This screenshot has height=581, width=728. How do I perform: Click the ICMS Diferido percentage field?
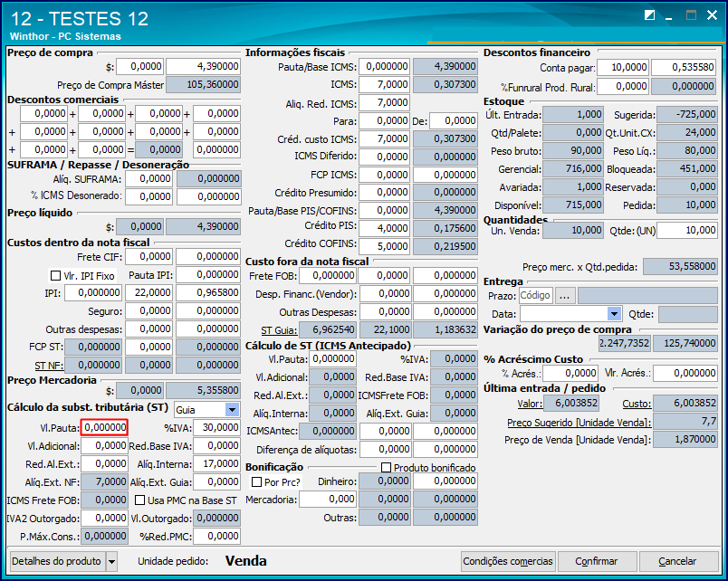pos(384,157)
